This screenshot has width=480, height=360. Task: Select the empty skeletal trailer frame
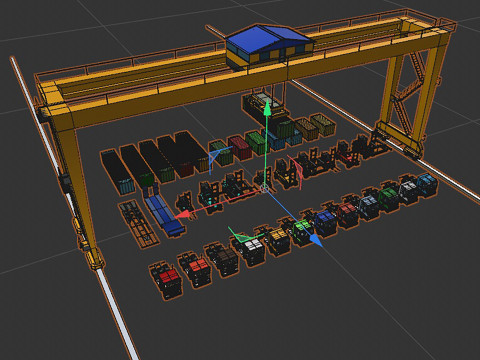(x=138, y=224)
